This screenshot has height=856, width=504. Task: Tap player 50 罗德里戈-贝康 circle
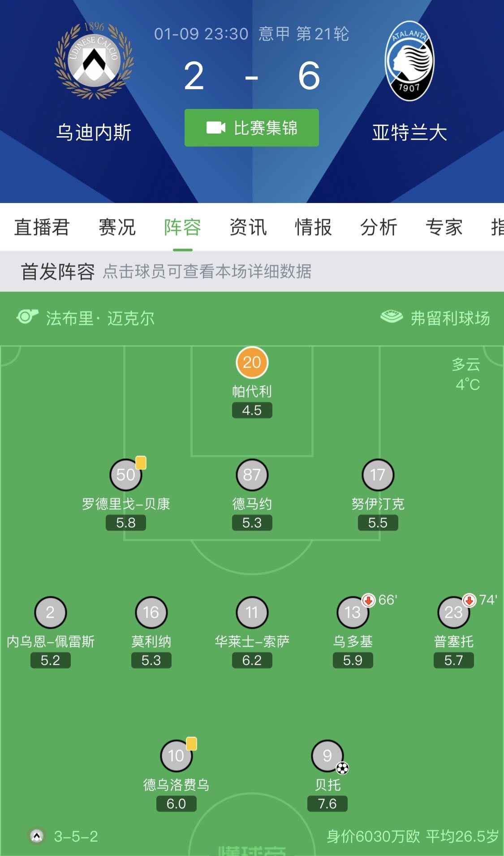tap(126, 475)
